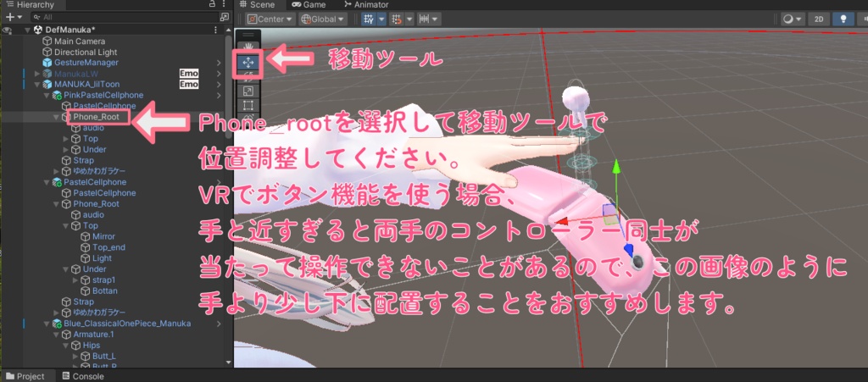Switch to the Scene tab

[x=257, y=4]
